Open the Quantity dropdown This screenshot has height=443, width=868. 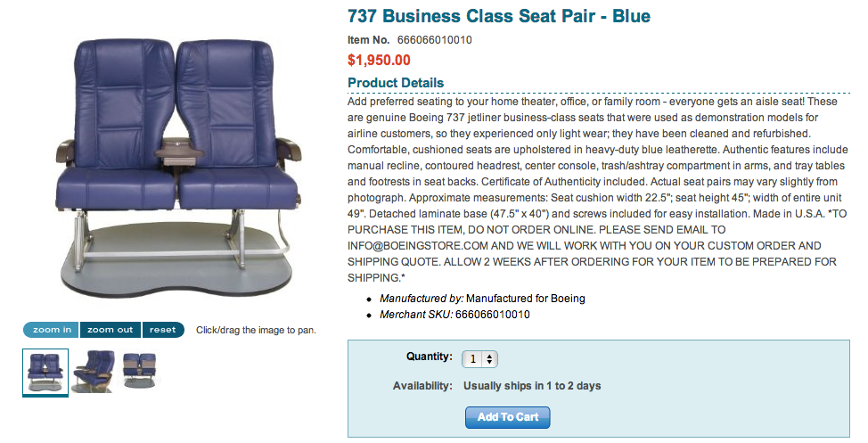tap(480, 359)
